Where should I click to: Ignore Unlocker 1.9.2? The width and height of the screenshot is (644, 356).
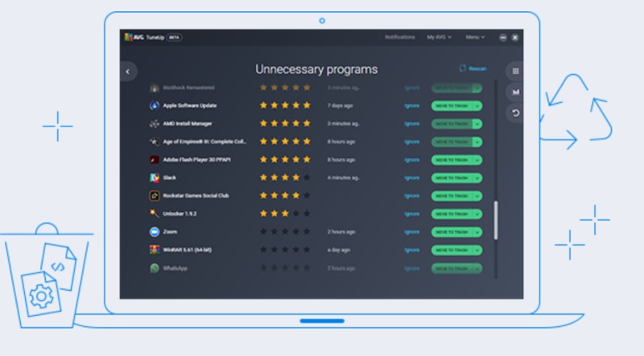coord(412,214)
